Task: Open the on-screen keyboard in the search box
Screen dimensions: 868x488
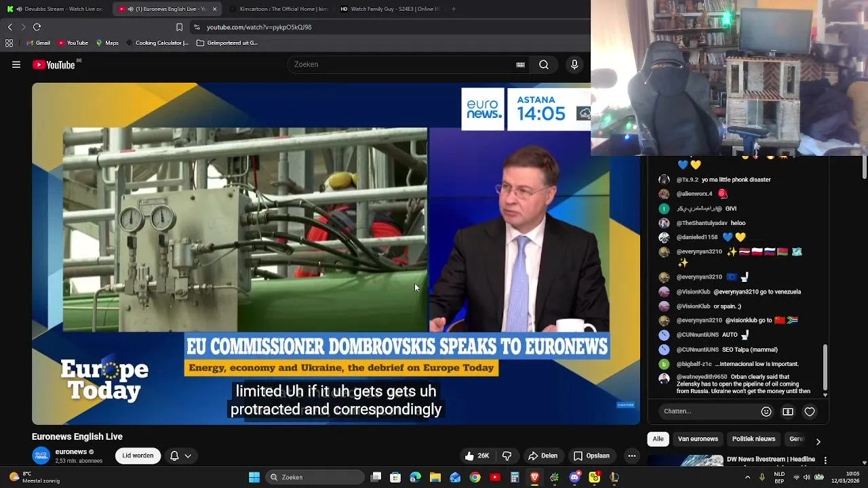Action: coord(520,64)
